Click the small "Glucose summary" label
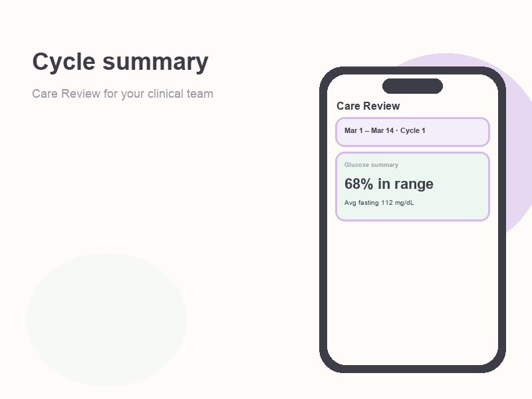 coord(371,165)
